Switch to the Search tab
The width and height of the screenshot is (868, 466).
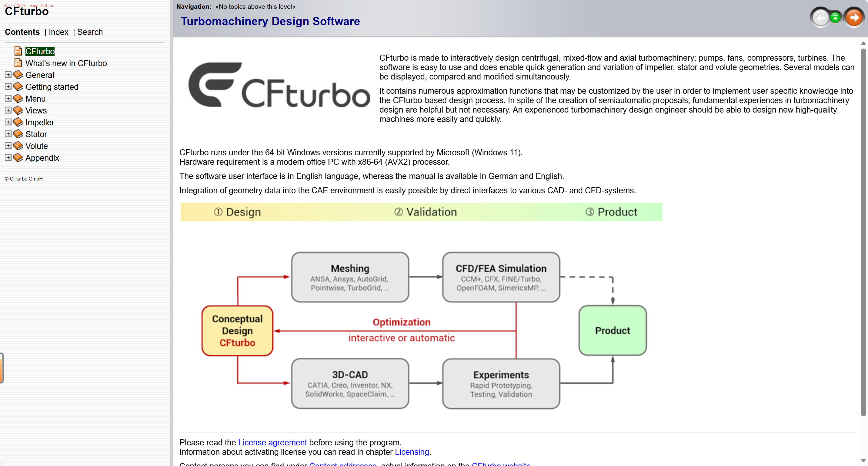(x=90, y=32)
